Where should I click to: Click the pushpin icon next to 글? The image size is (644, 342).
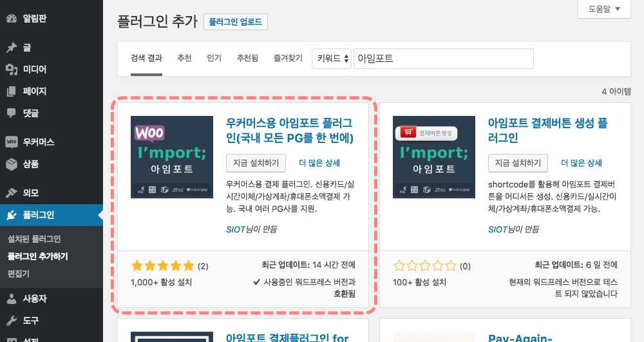(12, 48)
